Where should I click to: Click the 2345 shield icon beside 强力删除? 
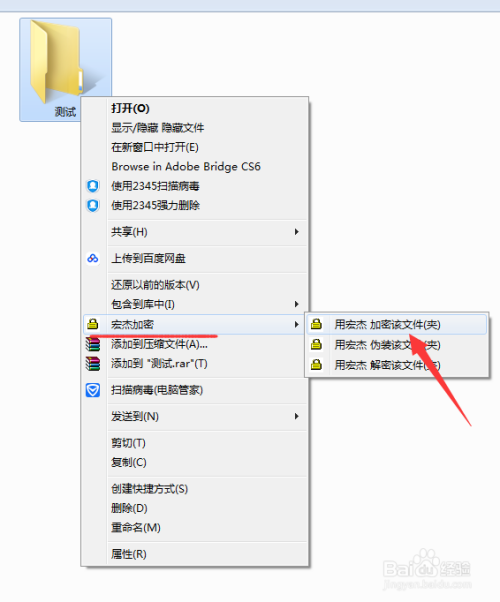[93, 205]
